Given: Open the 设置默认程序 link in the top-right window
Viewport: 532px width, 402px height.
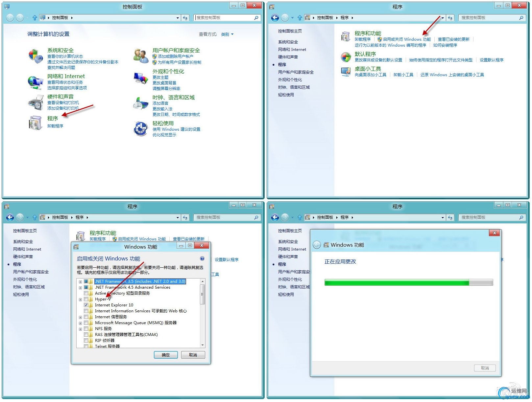Looking at the screenshot, I should tap(491, 60).
